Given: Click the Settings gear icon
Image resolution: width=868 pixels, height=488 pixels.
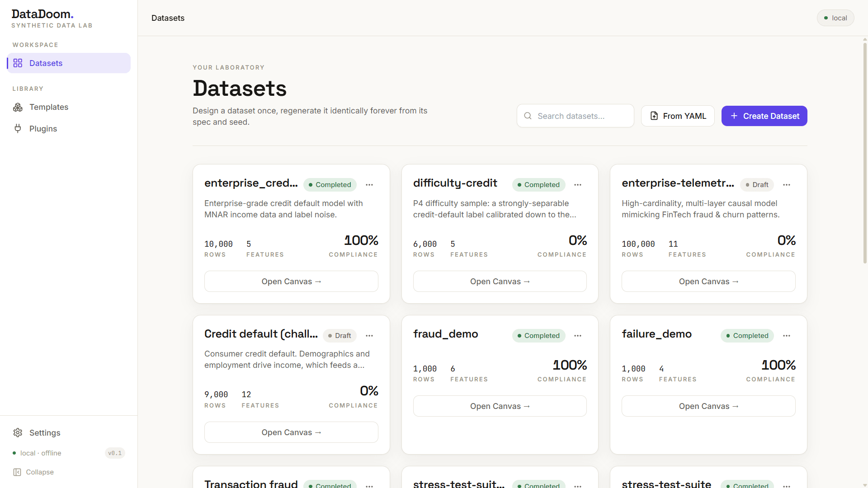Looking at the screenshot, I should coord(18,433).
